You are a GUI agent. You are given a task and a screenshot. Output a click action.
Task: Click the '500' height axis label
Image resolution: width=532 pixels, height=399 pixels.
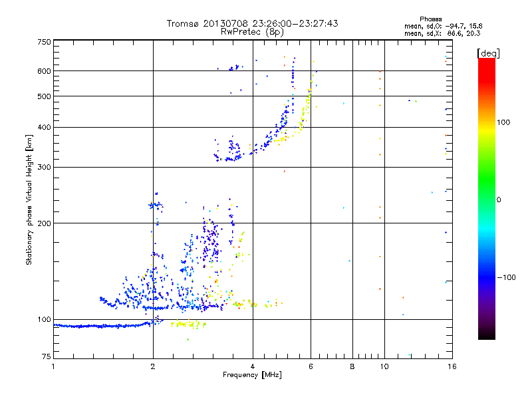[x=44, y=96]
